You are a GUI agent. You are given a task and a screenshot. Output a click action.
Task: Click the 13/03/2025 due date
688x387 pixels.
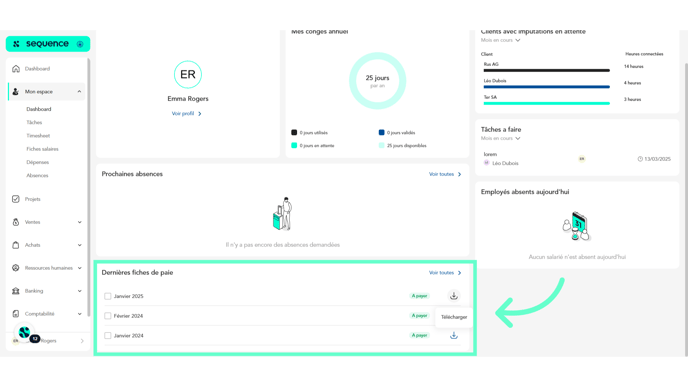pos(657,159)
